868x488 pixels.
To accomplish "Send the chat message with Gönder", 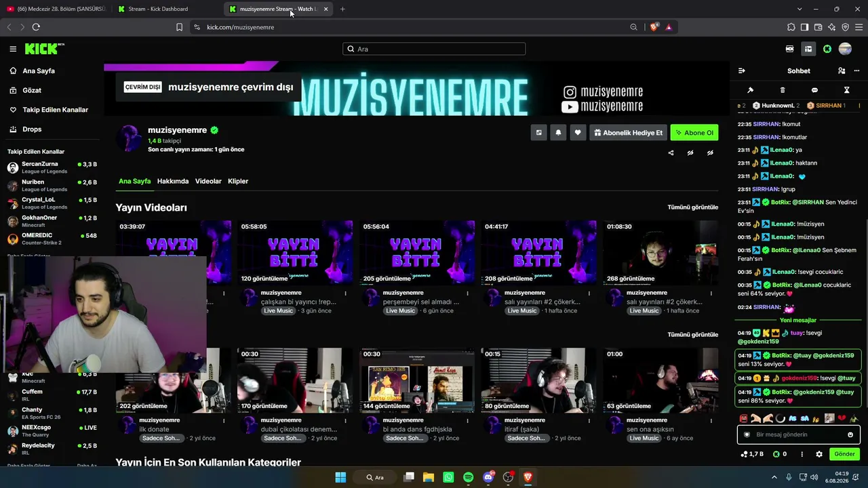I will tap(844, 454).
